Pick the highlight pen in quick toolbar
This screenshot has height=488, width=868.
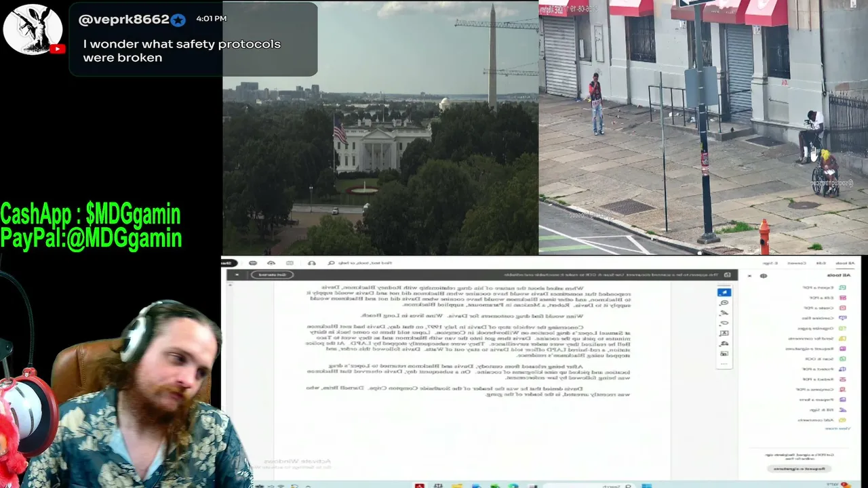click(724, 313)
